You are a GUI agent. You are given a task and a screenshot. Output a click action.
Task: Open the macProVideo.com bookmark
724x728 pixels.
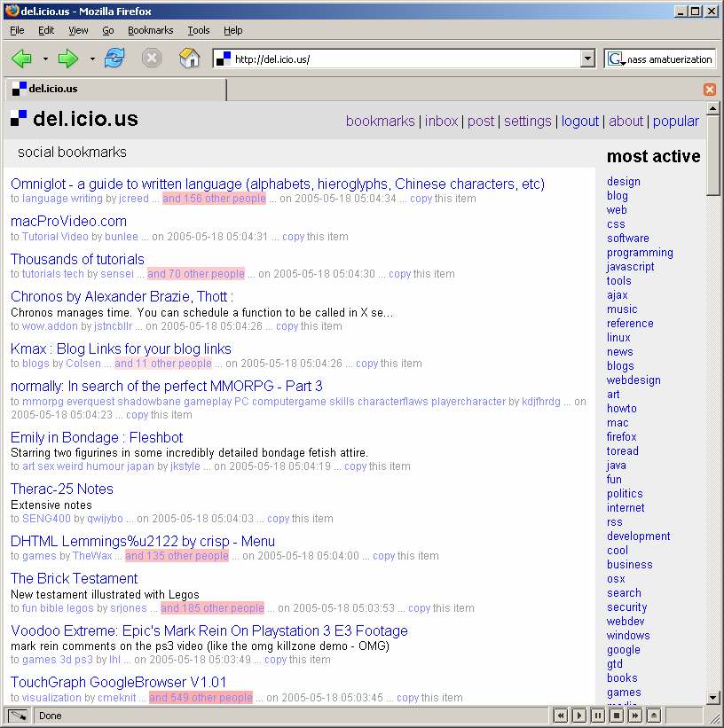[x=68, y=222]
